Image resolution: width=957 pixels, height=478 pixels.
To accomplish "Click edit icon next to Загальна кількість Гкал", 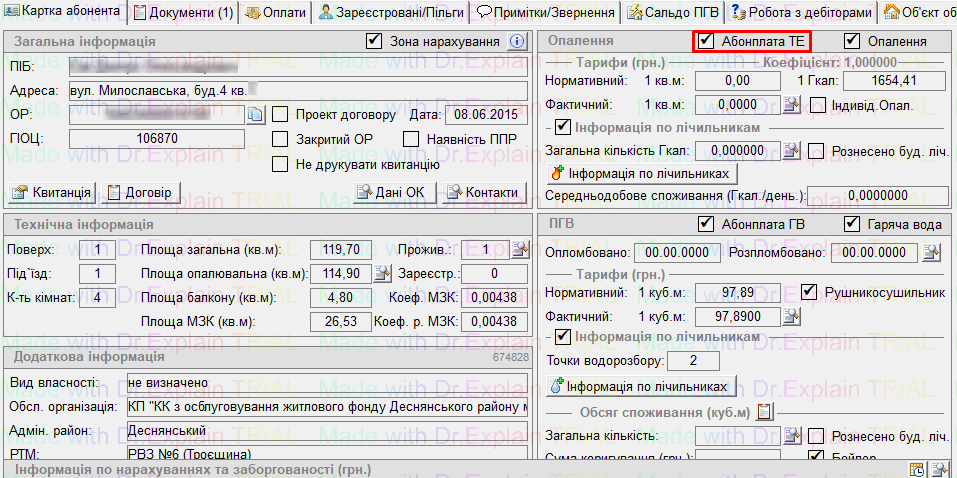I will click(x=792, y=151).
